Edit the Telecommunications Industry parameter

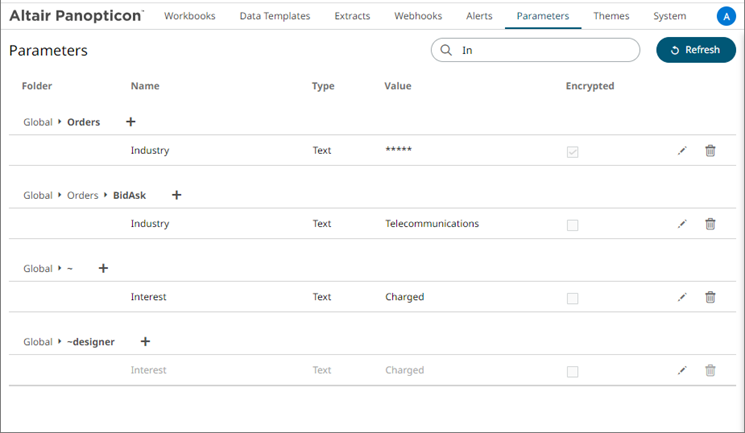682,224
